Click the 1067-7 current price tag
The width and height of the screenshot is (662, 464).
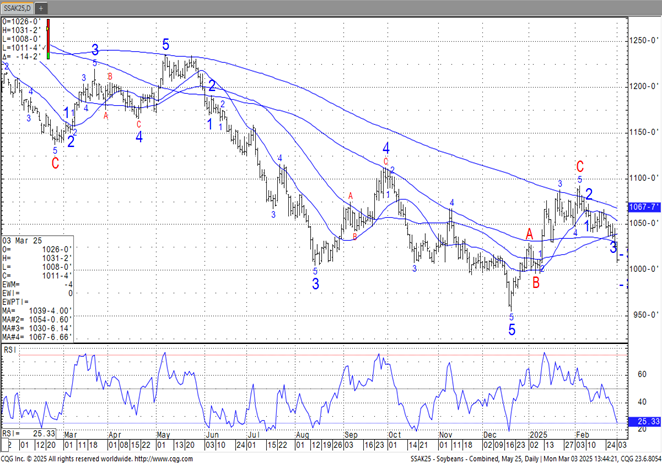[642, 206]
